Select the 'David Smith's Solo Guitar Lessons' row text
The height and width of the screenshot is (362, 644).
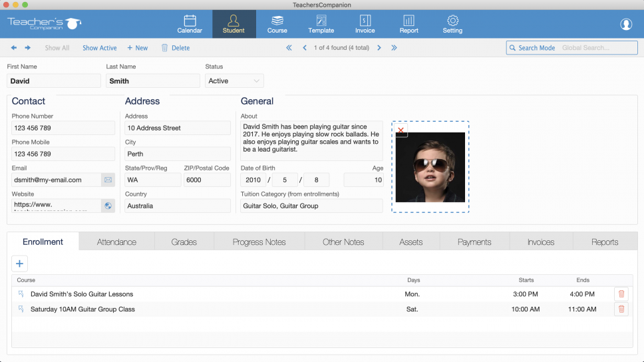(x=82, y=293)
